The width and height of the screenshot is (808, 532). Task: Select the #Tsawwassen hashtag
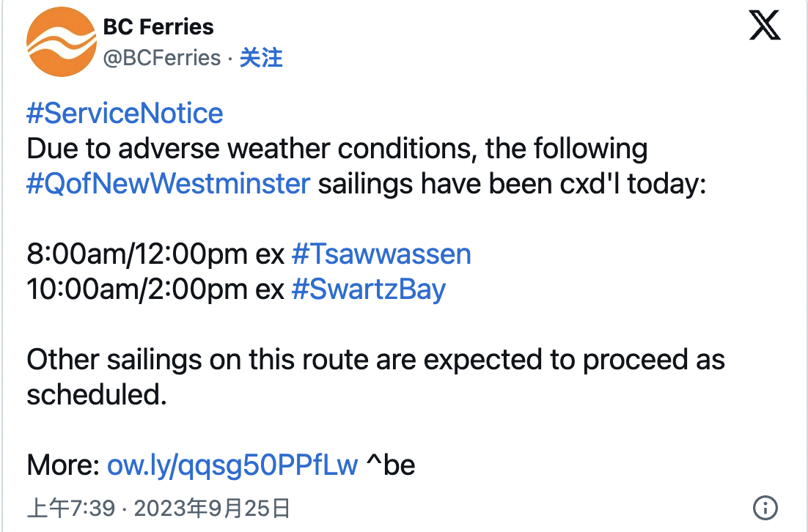[381, 254]
